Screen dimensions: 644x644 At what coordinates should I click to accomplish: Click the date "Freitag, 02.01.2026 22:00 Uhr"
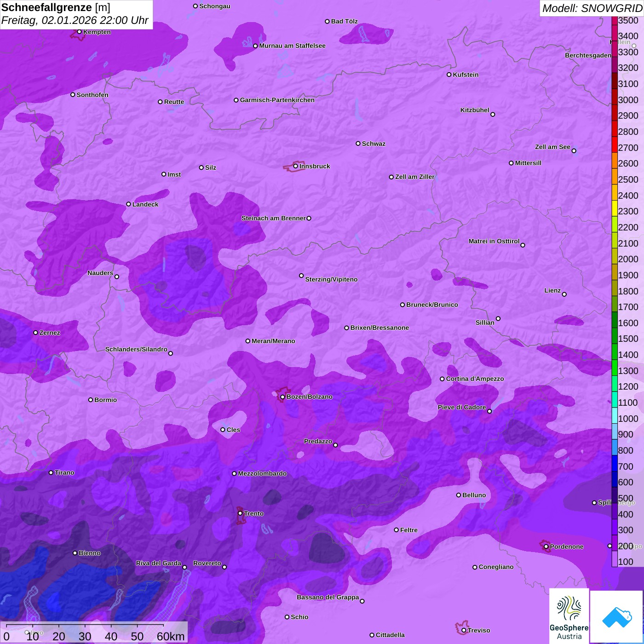pyautogui.click(x=75, y=21)
